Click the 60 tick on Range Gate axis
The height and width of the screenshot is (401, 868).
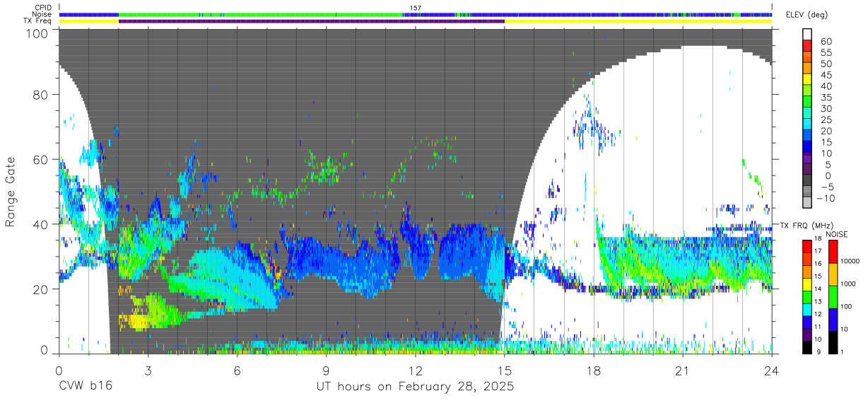[41, 159]
